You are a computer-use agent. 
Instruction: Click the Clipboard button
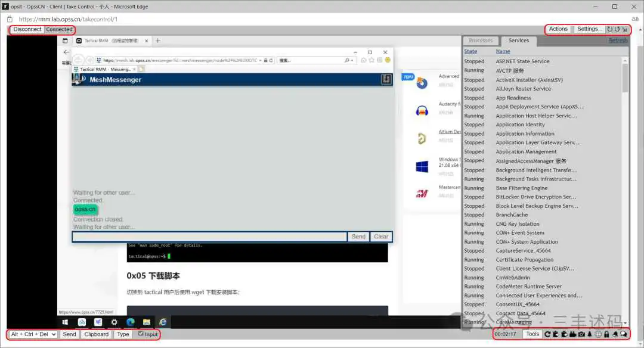(x=97, y=334)
